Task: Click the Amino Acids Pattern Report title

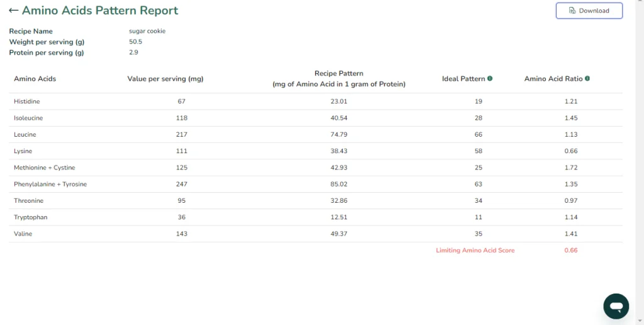Action: pos(100,11)
